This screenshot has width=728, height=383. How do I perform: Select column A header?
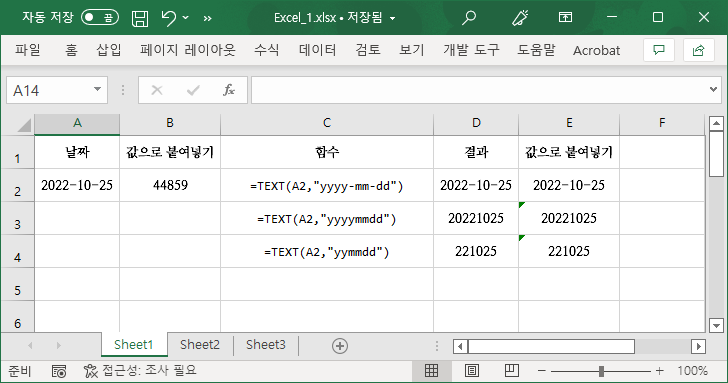[77, 123]
